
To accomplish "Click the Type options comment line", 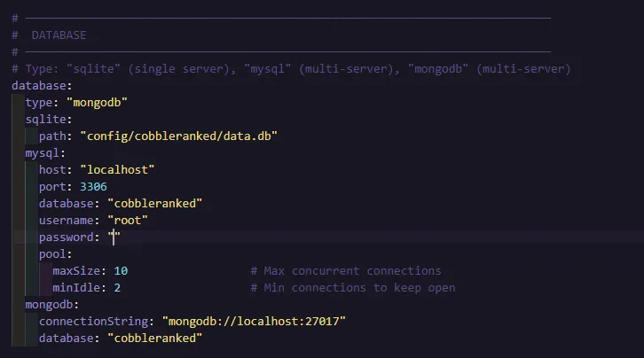I will (x=291, y=69).
